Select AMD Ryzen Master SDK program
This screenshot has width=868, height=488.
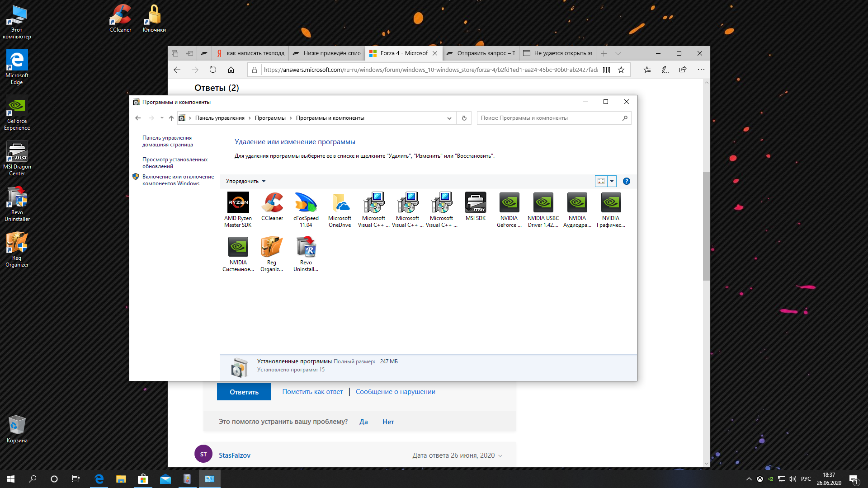click(x=238, y=210)
